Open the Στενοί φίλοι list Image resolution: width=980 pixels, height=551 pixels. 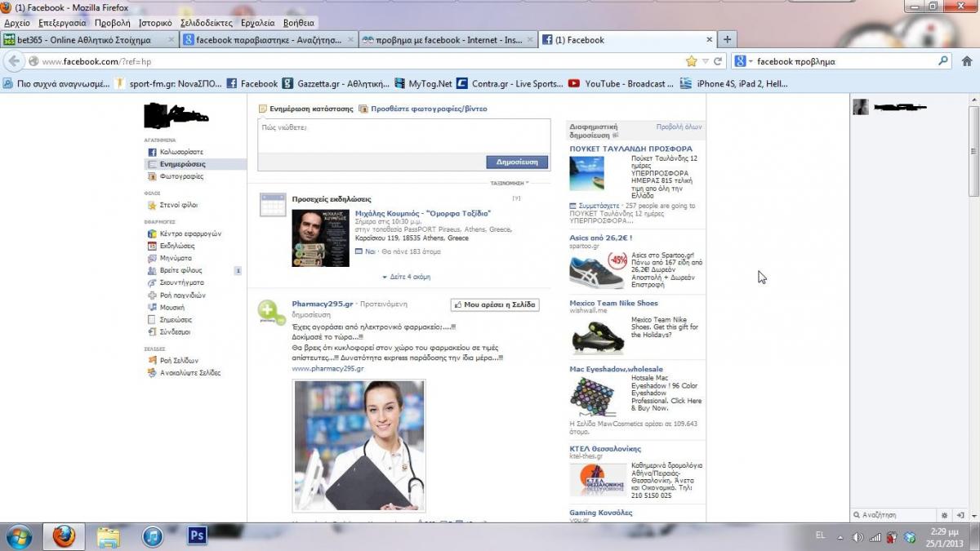tap(178, 205)
